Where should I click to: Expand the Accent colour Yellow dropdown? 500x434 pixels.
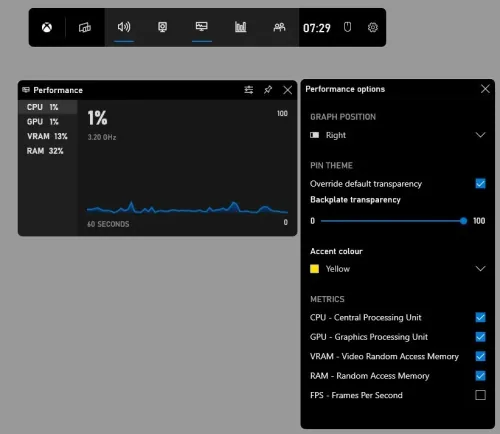(397, 269)
